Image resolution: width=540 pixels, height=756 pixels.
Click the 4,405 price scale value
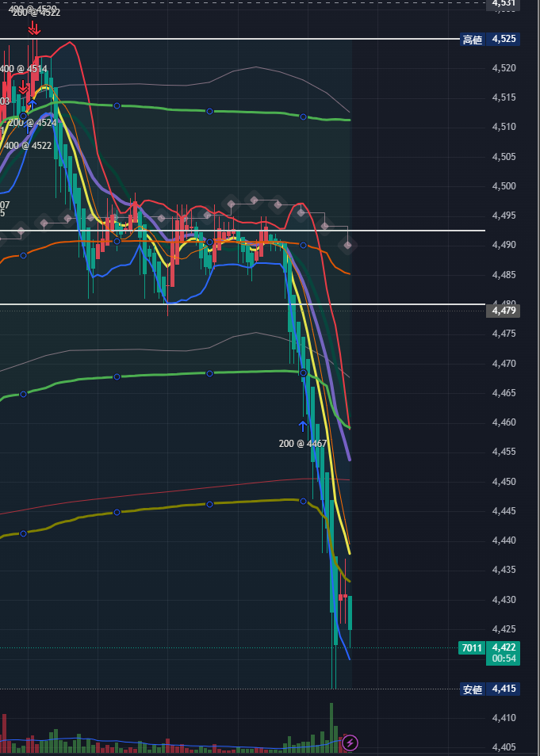tap(504, 747)
